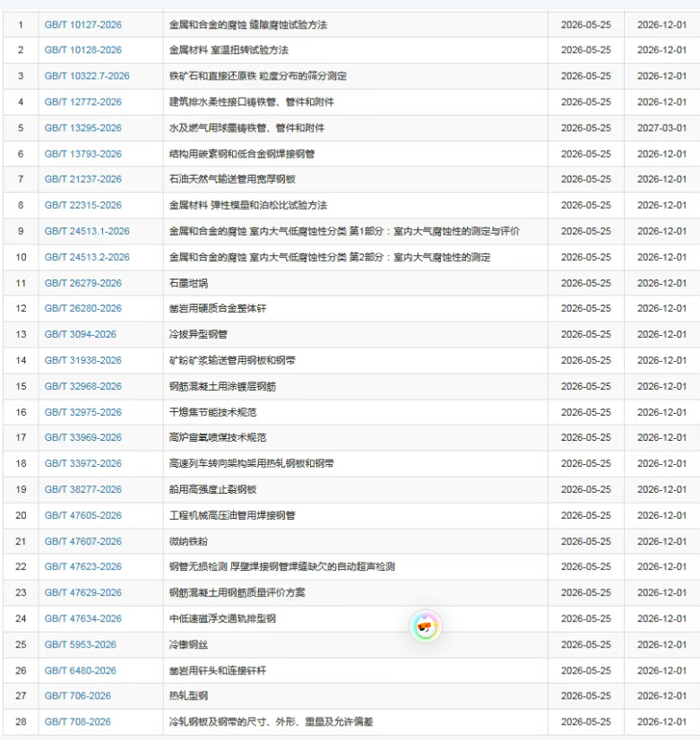Screen dimensions: 700x740
Task: Click row number 28 cell
Action: click(x=21, y=721)
